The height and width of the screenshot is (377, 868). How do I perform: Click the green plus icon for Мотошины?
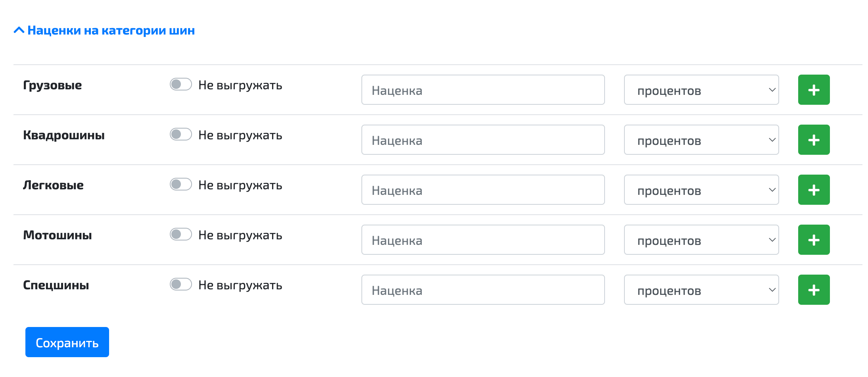(x=813, y=240)
